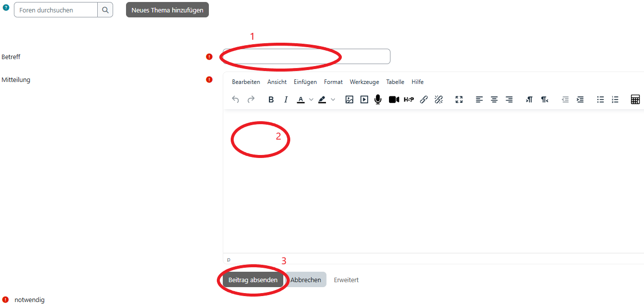
Task: Enter fullscreen editor mode
Action: pyautogui.click(x=459, y=99)
